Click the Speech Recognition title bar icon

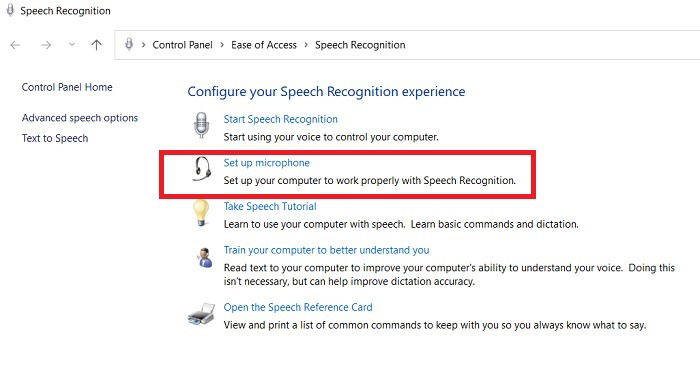10,10
